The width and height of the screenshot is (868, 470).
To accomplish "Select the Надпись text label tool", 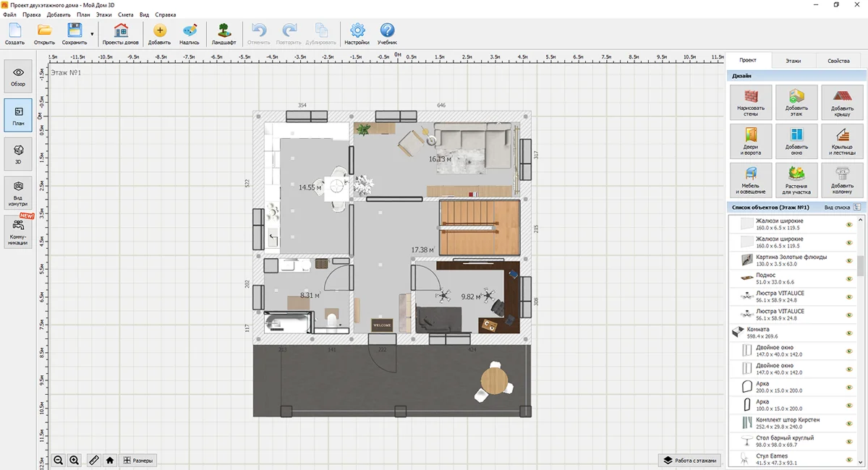I will 190,34.
